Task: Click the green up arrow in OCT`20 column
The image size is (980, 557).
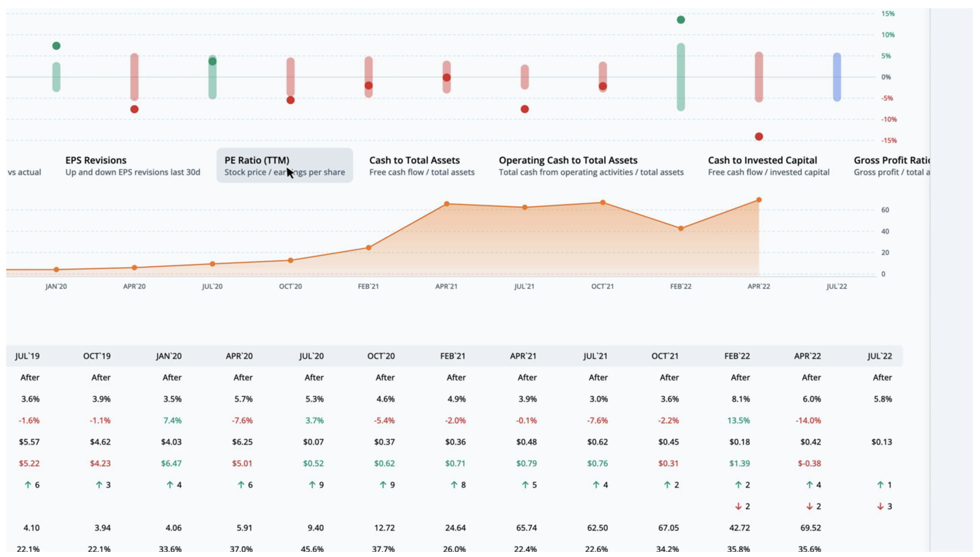Action: click(x=383, y=485)
